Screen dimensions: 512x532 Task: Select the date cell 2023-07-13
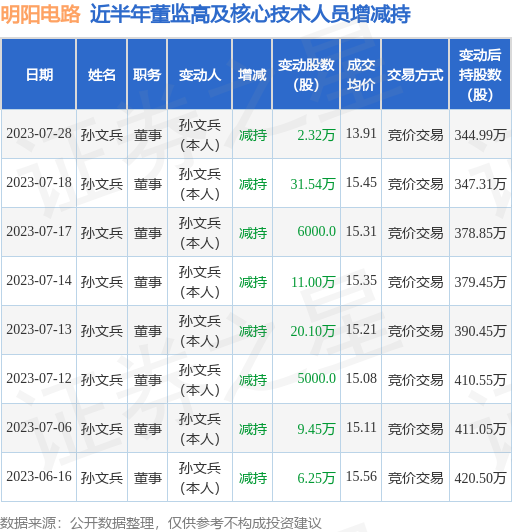click(39, 329)
